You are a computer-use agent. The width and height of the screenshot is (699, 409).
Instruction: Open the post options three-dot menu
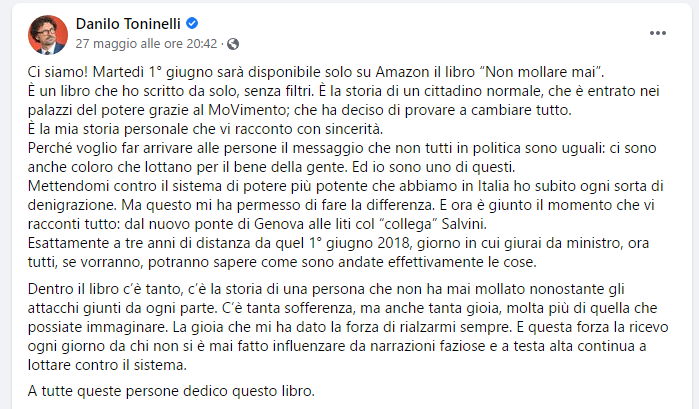(x=657, y=33)
